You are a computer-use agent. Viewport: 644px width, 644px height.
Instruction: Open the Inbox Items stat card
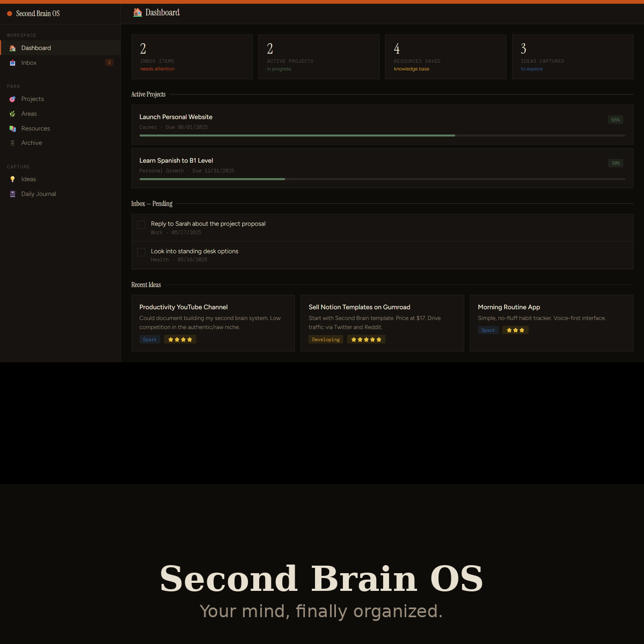click(192, 57)
